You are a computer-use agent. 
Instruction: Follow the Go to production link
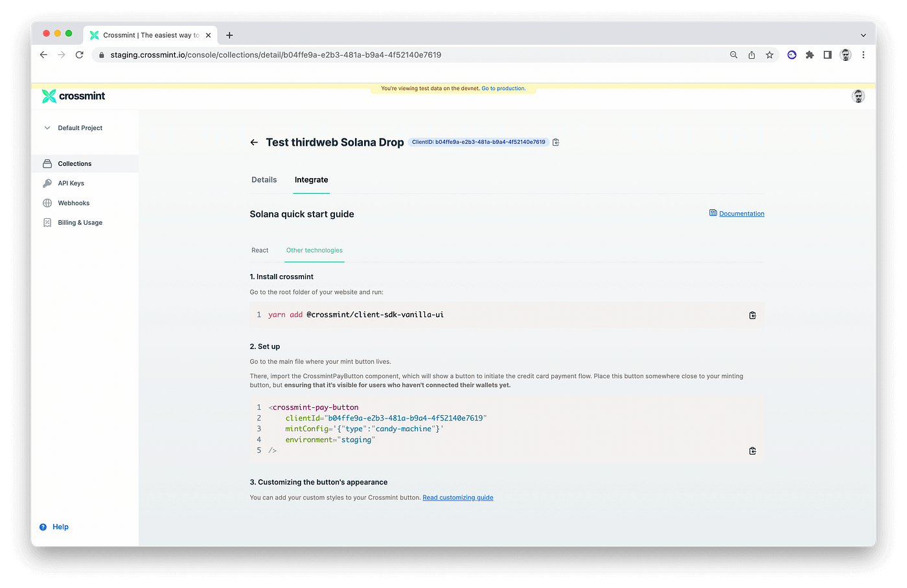pos(503,89)
